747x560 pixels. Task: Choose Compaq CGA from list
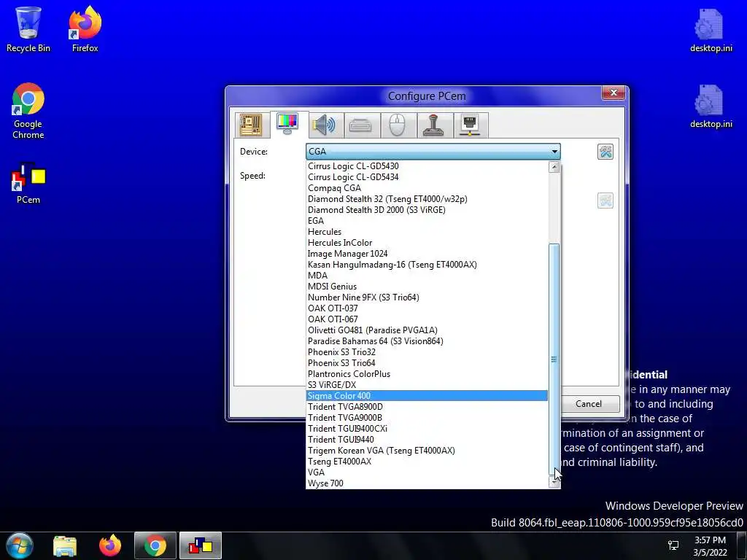(427, 188)
